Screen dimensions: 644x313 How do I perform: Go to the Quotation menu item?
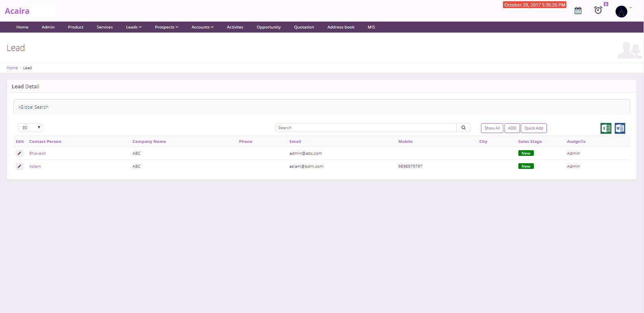pos(304,27)
